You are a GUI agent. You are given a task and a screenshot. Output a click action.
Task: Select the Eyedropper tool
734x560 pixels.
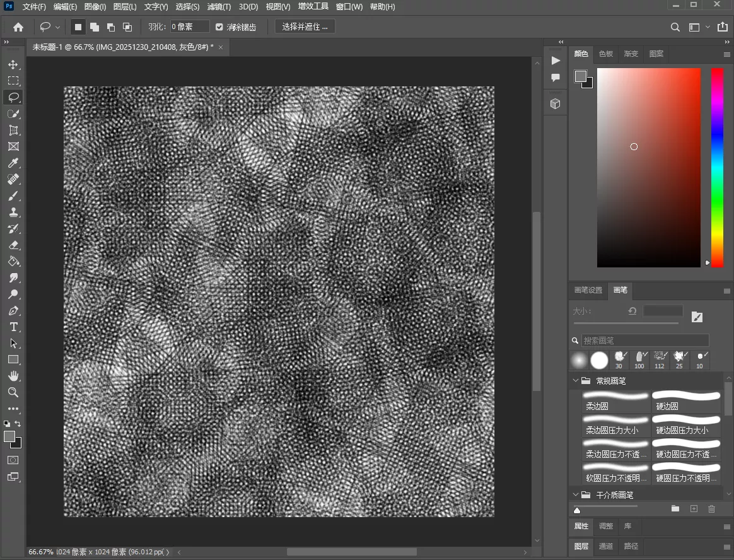coord(13,163)
